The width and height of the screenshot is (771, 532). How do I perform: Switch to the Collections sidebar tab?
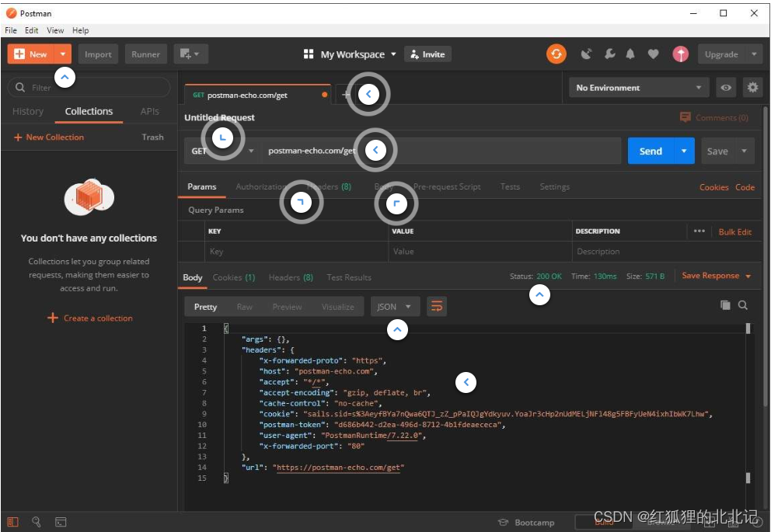[x=89, y=112]
